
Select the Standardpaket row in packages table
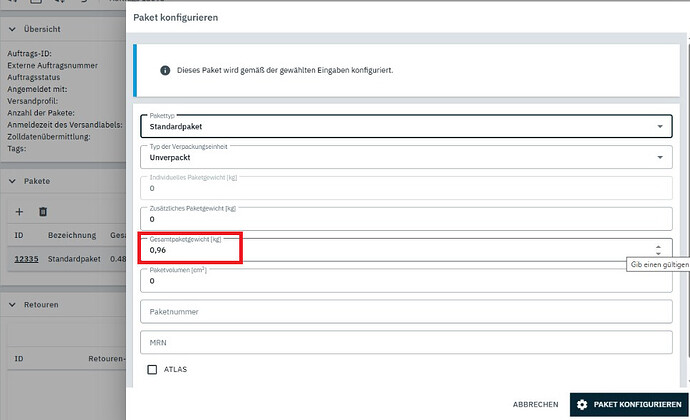(x=66, y=259)
